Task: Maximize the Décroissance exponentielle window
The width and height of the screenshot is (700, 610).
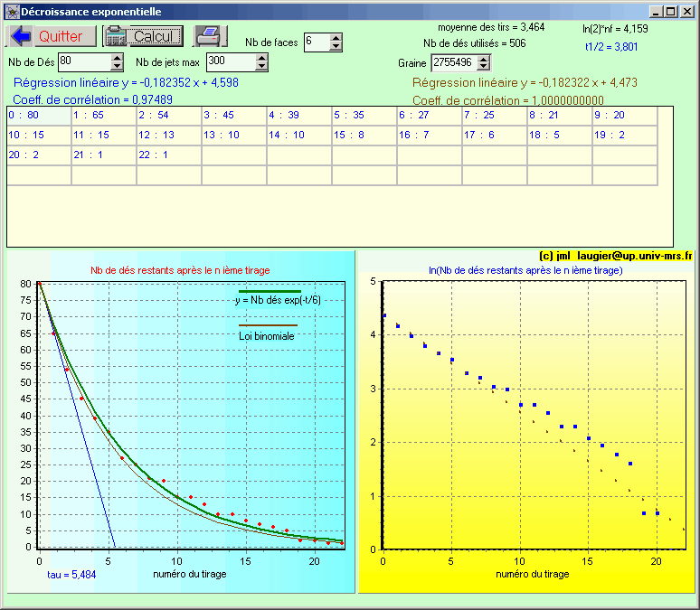Action: 670,12
